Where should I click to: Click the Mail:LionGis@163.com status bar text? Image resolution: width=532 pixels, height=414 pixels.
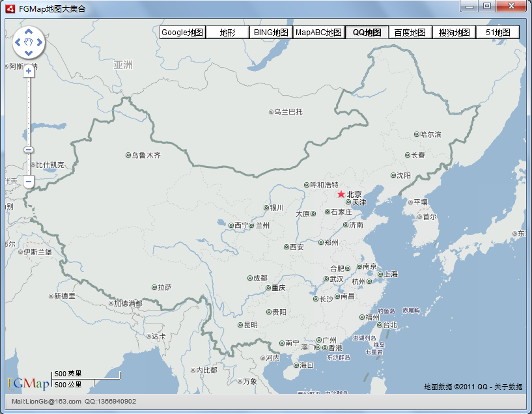tap(46, 402)
